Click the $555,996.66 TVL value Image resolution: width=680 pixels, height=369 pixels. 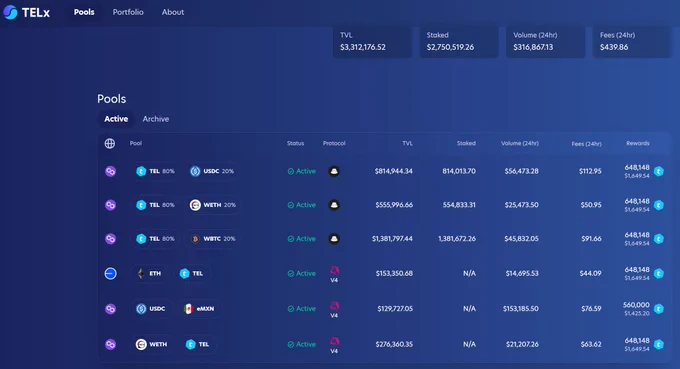[394, 205]
